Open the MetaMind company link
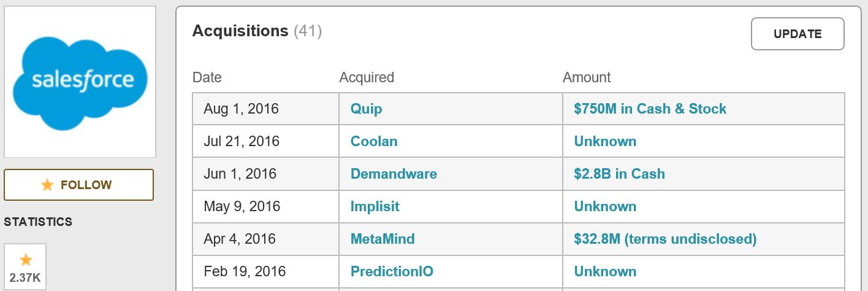The height and width of the screenshot is (291, 868). (x=383, y=239)
